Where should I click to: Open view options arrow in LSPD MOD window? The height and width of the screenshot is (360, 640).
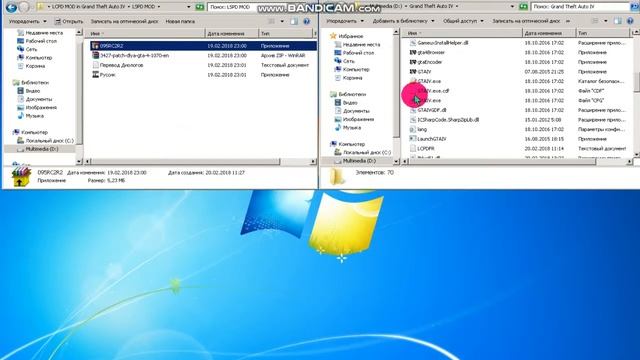(282, 21)
